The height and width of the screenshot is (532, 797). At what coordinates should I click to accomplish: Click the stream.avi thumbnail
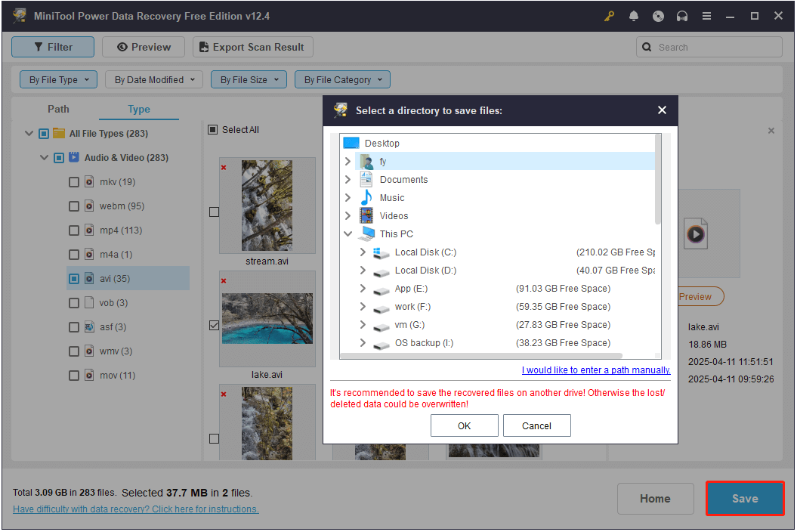coord(267,205)
